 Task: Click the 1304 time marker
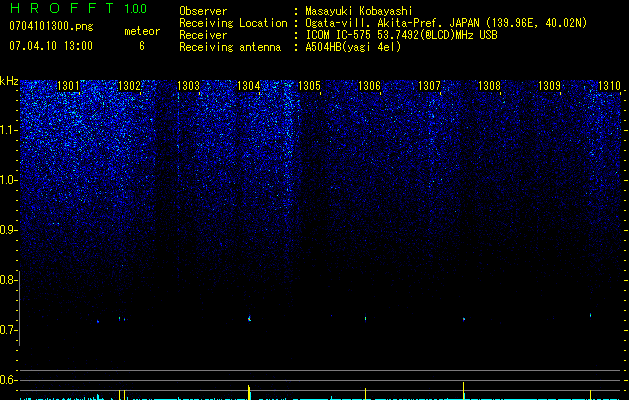click(249, 85)
